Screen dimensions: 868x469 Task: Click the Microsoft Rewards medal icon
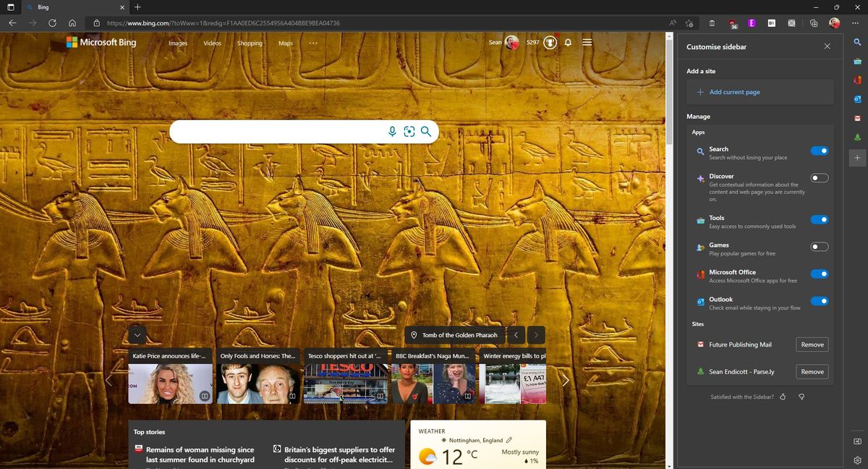pyautogui.click(x=550, y=43)
